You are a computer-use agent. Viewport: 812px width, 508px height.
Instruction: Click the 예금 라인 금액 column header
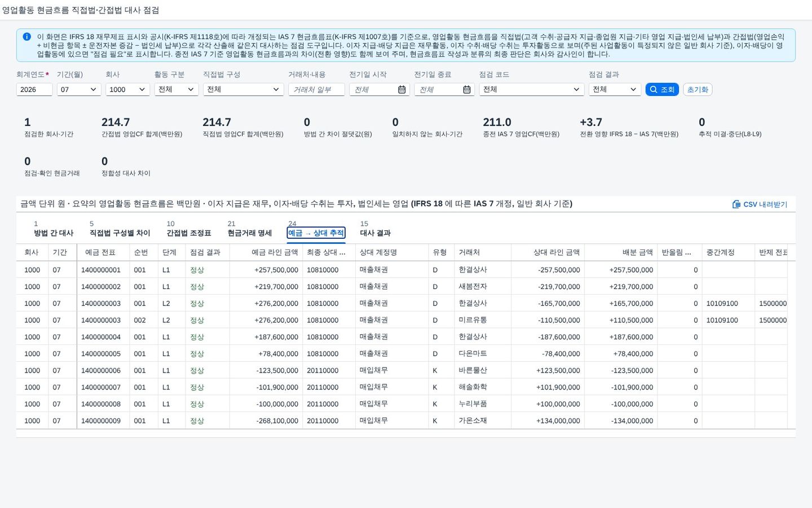266,252
